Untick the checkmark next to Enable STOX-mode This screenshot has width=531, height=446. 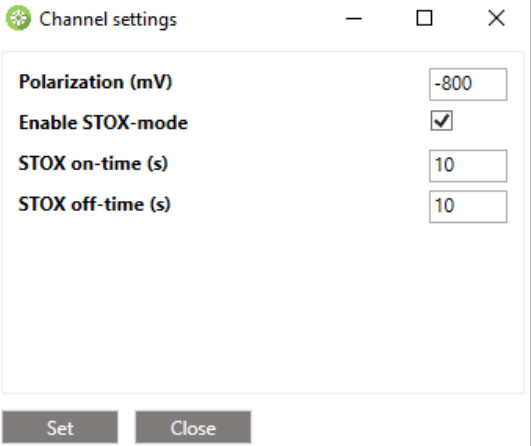(441, 121)
